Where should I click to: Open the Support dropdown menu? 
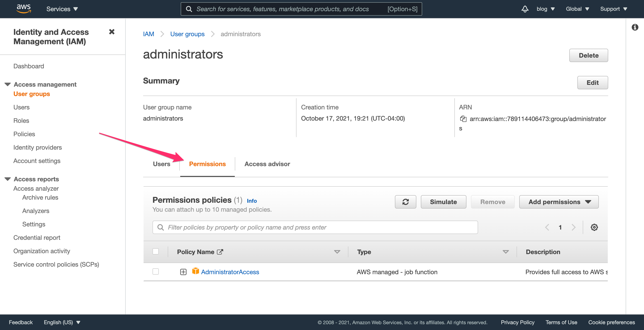(614, 9)
